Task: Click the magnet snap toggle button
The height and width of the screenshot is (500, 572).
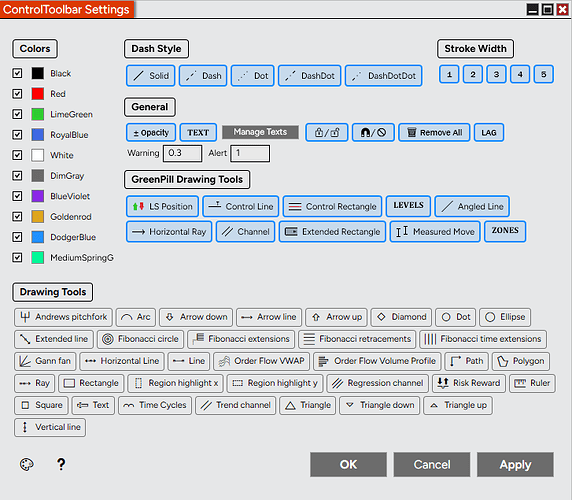Action: click(373, 132)
